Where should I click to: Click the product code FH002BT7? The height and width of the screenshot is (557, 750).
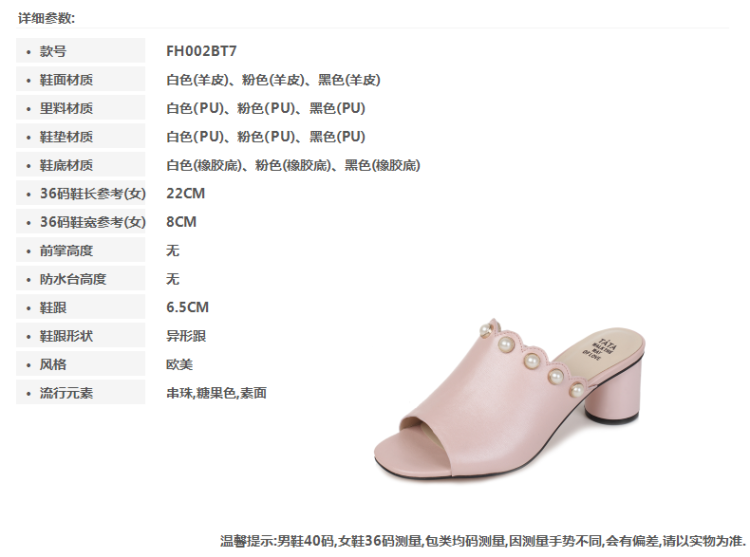pos(201,51)
